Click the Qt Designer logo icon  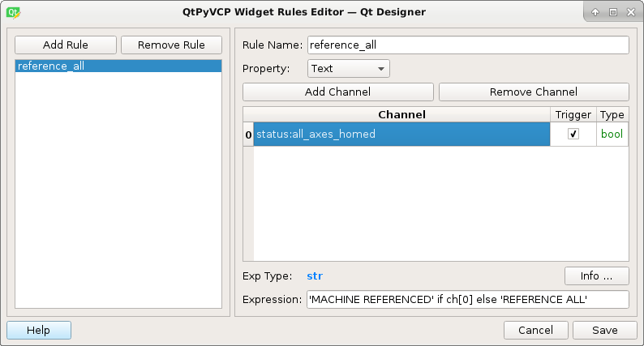13,13
